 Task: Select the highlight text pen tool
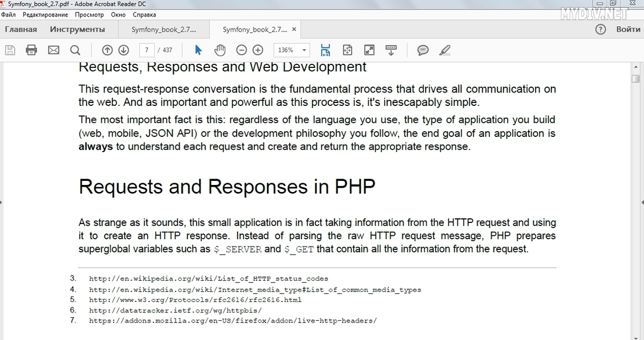[444, 50]
